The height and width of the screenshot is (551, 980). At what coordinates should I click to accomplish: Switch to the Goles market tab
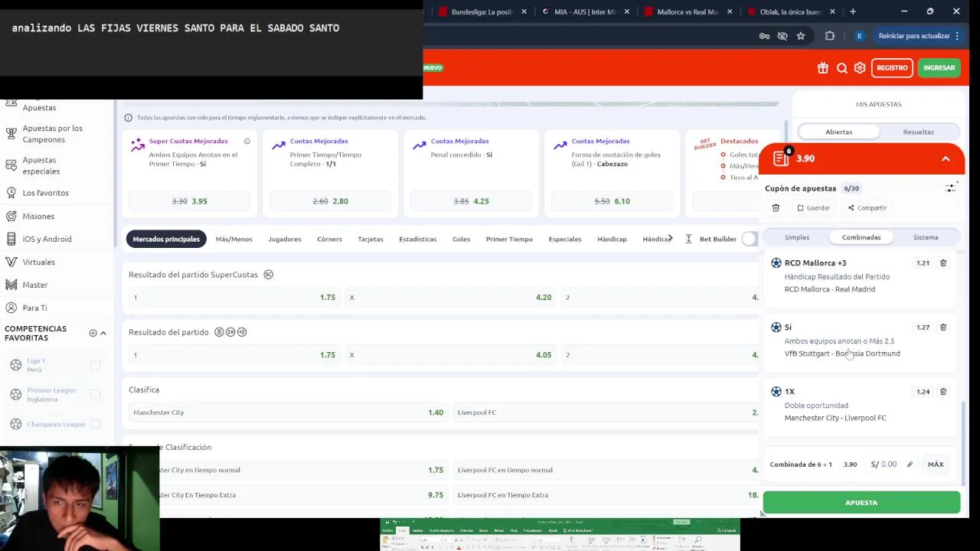click(461, 240)
